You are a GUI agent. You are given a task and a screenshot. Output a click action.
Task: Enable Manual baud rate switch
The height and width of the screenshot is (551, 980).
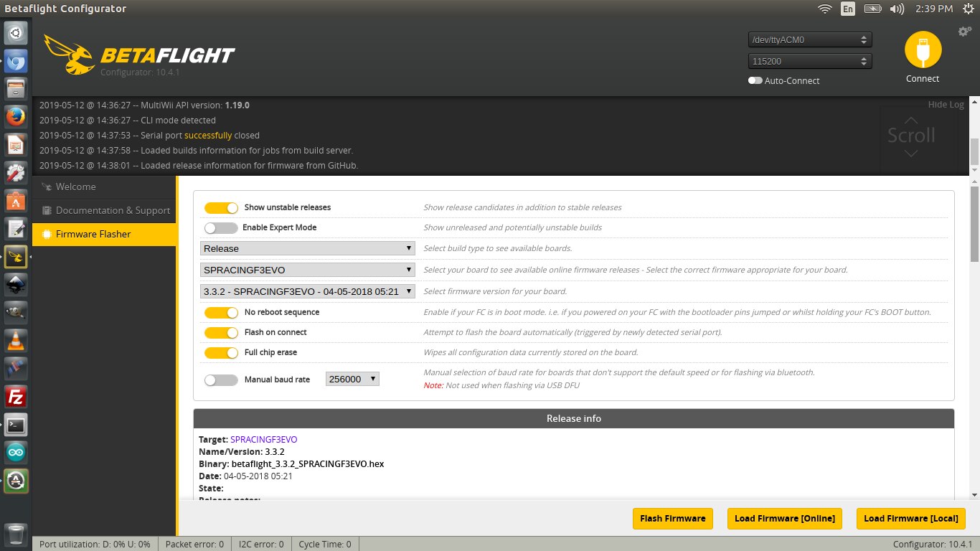[221, 380]
